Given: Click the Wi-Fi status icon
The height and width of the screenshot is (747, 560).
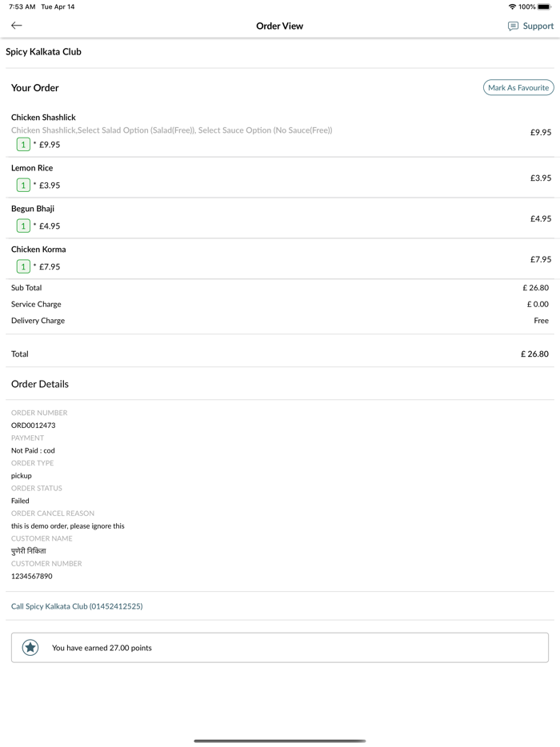Looking at the screenshot, I should click(x=512, y=6).
